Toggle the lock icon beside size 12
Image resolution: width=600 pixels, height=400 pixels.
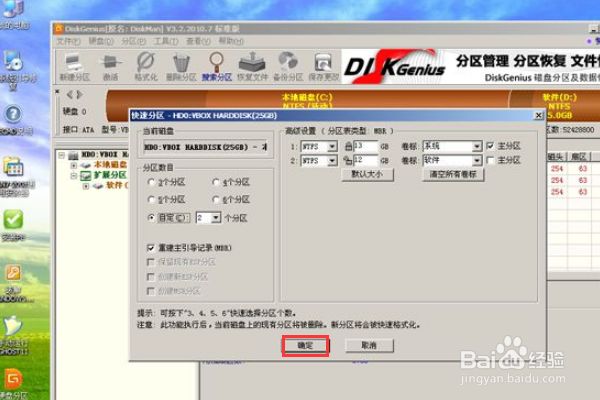(x=348, y=160)
